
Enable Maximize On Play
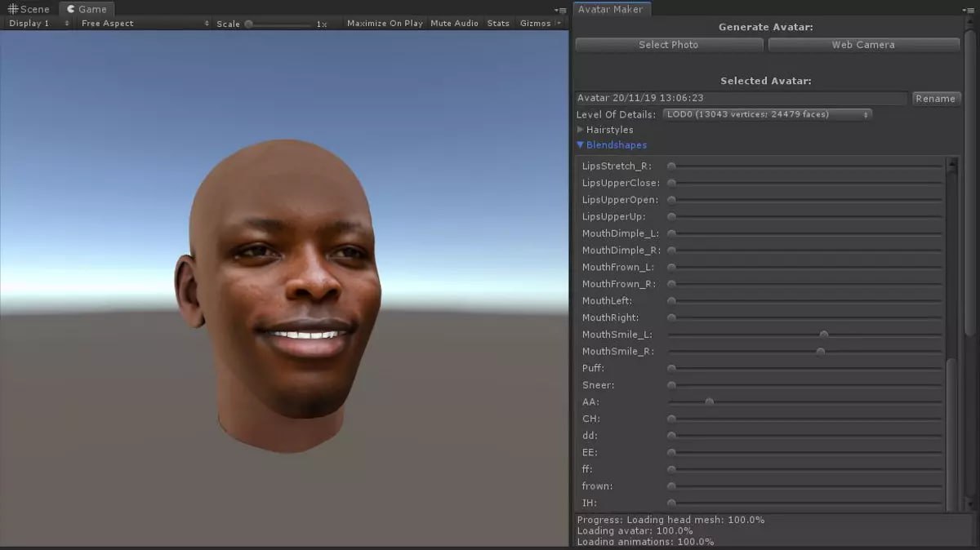385,23
